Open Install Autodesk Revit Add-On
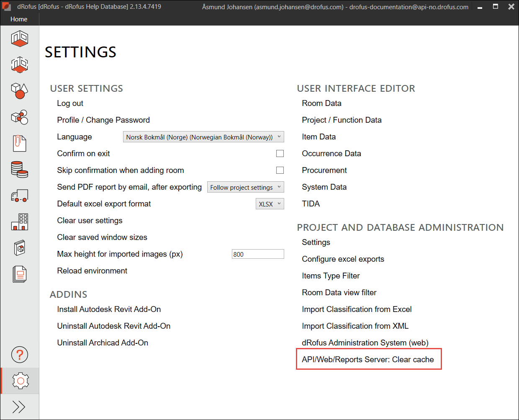Screen dimensions: 519x420 [x=109, y=309]
